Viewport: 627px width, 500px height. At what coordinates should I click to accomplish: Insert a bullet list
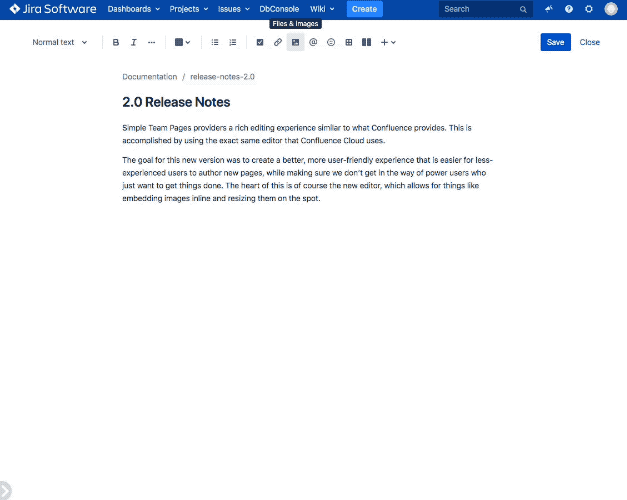click(215, 42)
